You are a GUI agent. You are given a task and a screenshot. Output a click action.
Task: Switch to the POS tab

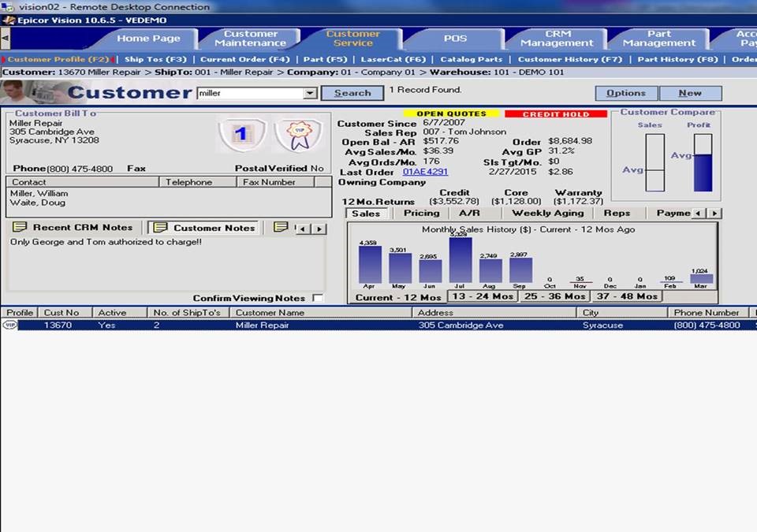pyautogui.click(x=456, y=37)
